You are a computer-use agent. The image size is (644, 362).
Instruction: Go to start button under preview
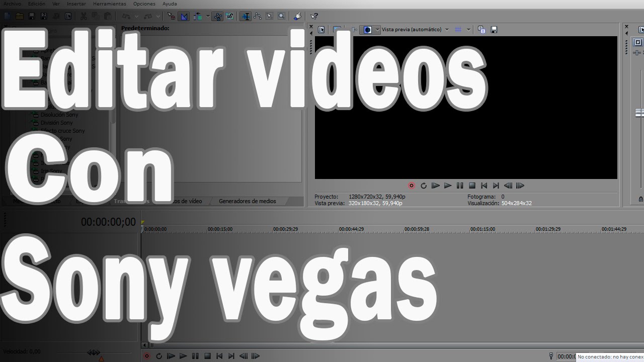tap(484, 186)
